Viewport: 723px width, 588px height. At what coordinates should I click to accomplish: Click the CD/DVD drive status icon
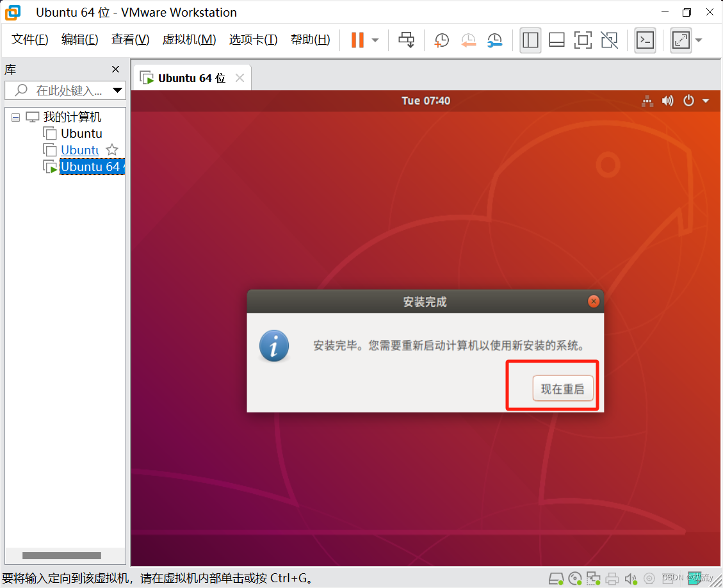576,578
